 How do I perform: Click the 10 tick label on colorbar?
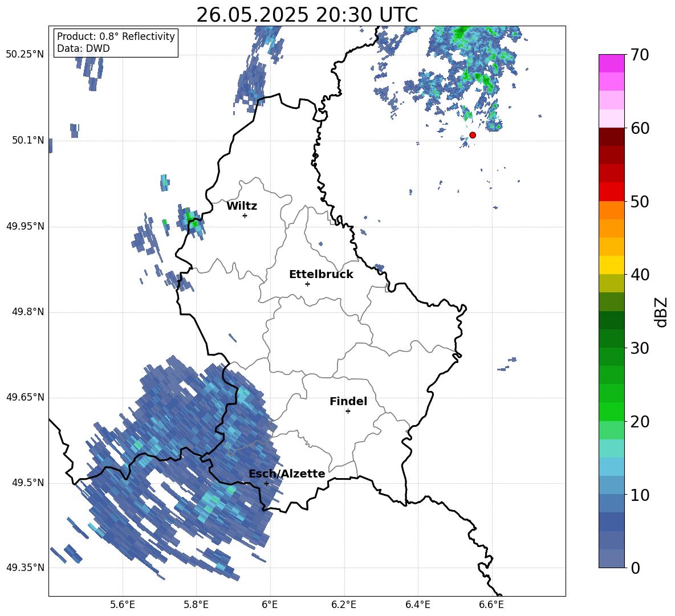click(640, 495)
